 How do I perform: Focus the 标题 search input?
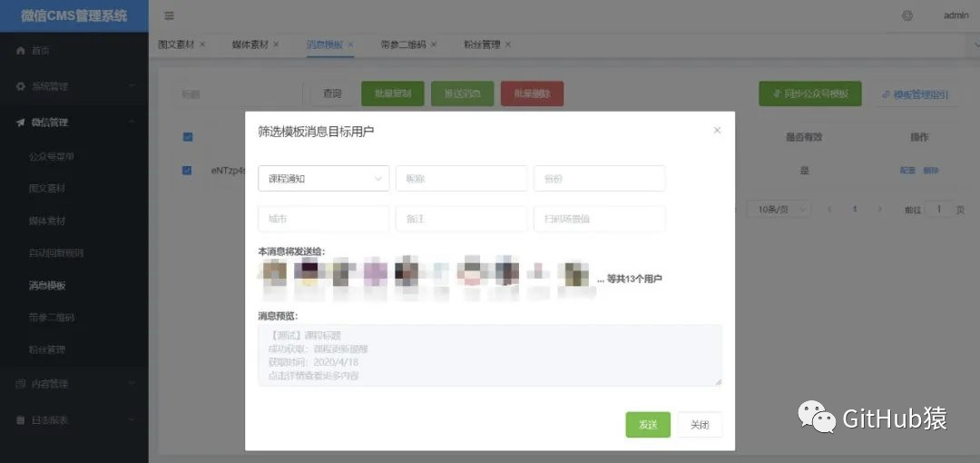pyautogui.click(x=236, y=94)
